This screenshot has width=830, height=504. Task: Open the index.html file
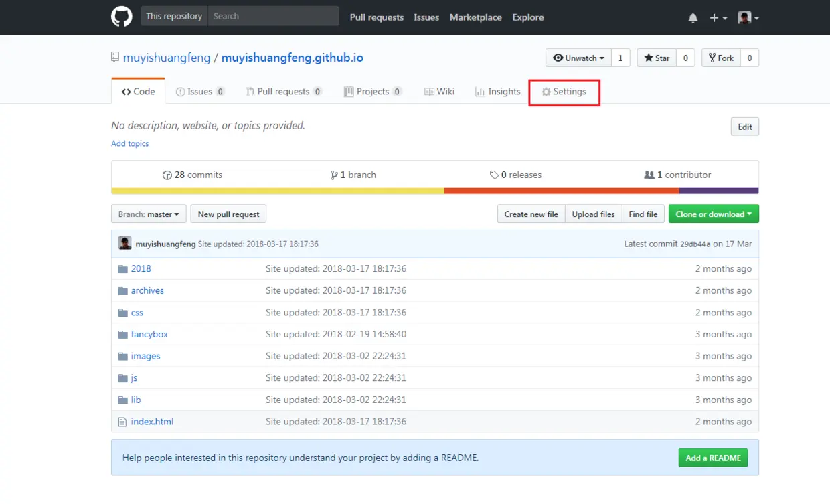coord(152,422)
